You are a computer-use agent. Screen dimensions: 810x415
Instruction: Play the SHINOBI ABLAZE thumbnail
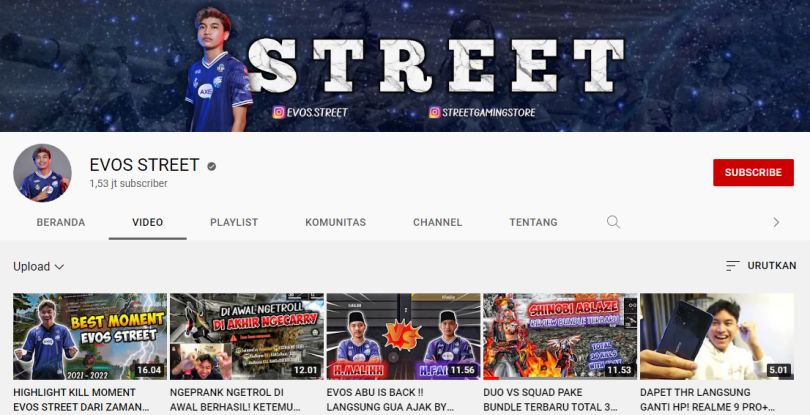pyautogui.click(x=560, y=336)
